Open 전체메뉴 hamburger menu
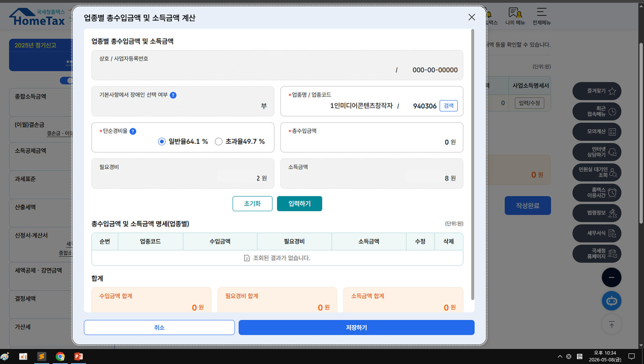This screenshot has height=364, width=644. pyautogui.click(x=541, y=16)
